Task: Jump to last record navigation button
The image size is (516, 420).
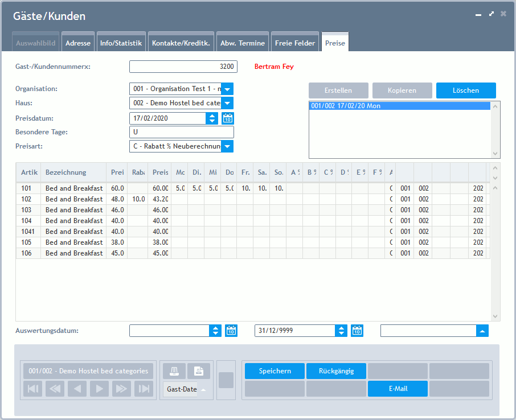Action: pos(144,389)
